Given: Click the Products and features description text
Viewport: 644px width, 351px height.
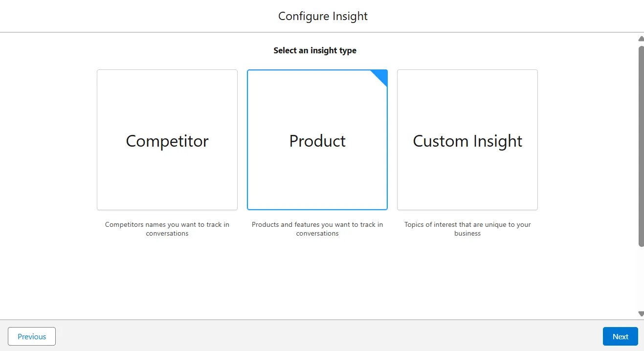Looking at the screenshot, I should coord(317,229).
